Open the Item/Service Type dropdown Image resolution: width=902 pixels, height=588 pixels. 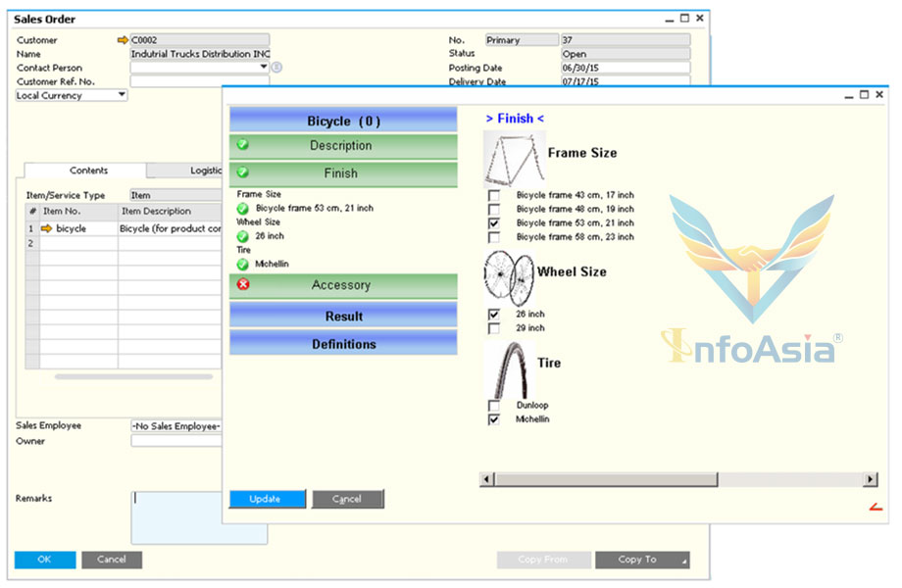(x=175, y=195)
